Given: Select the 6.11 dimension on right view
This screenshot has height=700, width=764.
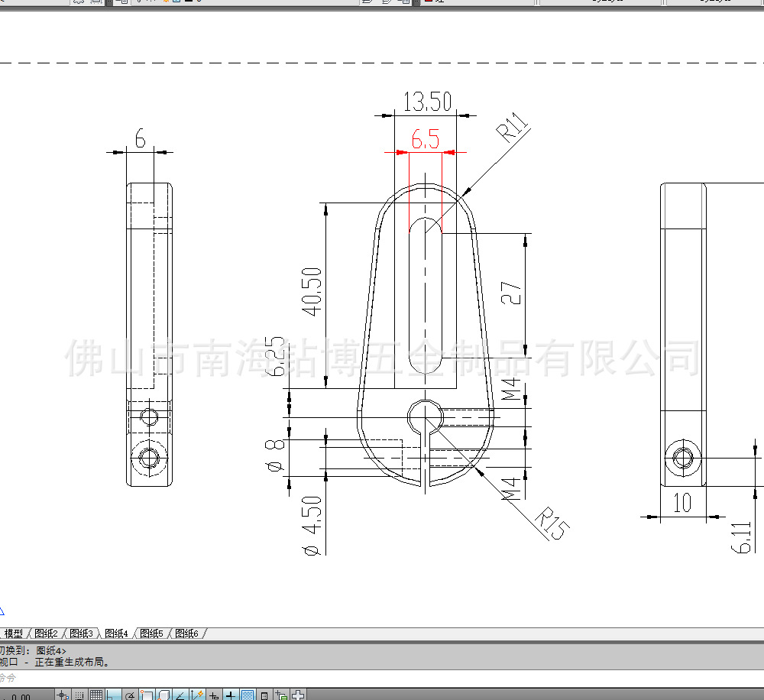Looking at the screenshot, I should click(x=741, y=537).
